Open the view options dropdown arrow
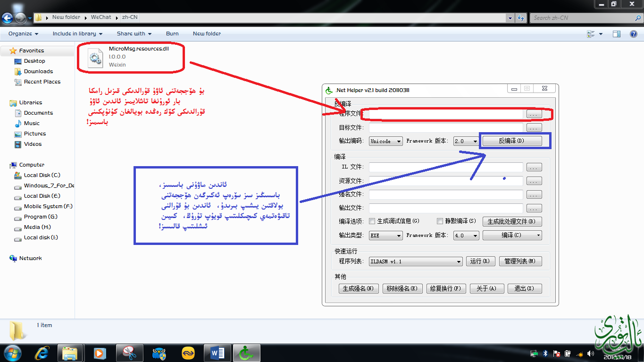 pyautogui.click(x=601, y=34)
